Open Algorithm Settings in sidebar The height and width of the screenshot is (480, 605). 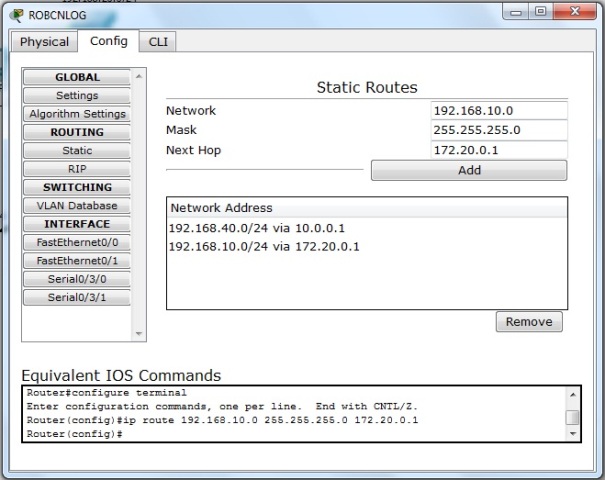pyautogui.click(x=77, y=114)
